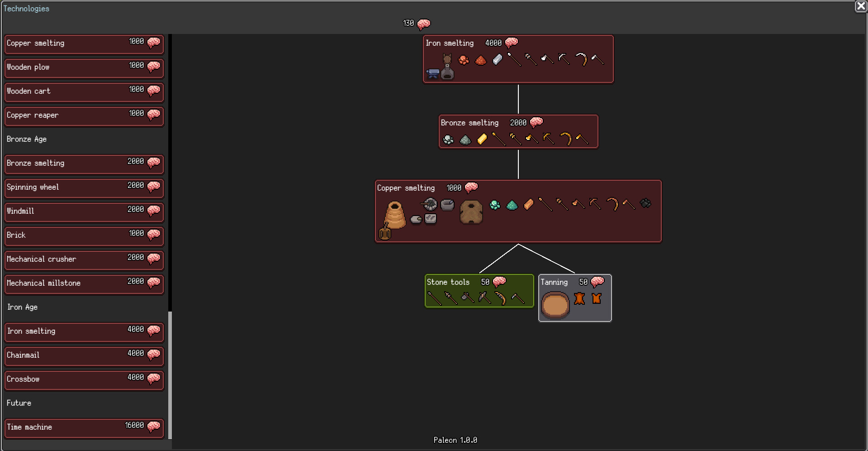Click the tanning tub icon in Tanning node

[x=555, y=305]
